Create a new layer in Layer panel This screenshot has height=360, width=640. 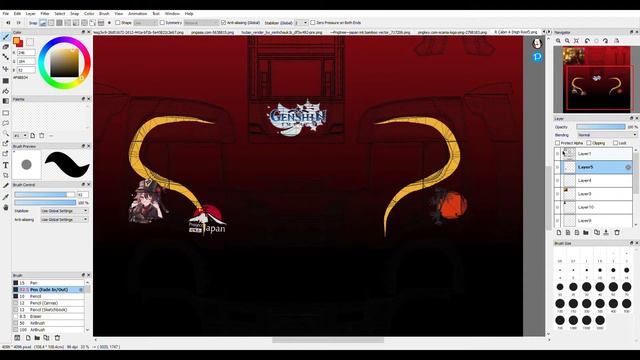click(559, 233)
